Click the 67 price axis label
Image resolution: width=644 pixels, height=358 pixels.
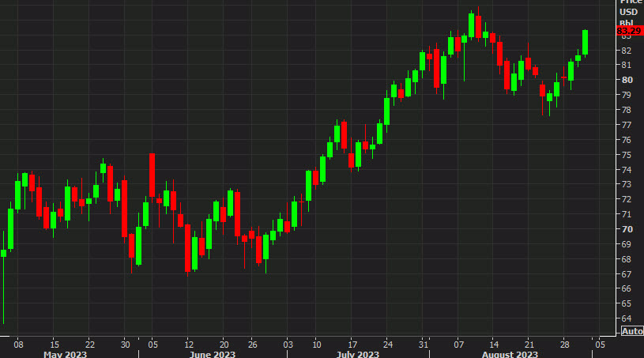click(627, 274)
